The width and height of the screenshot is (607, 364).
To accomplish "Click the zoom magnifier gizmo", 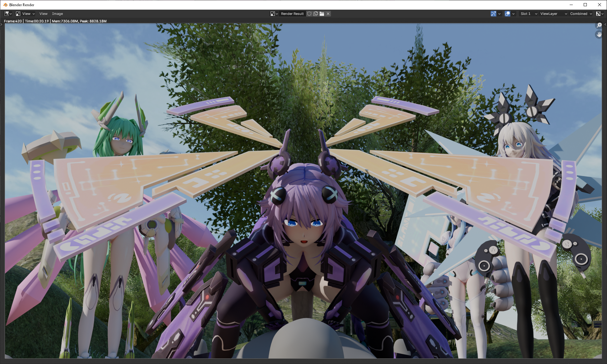I will tap(599, 25).
